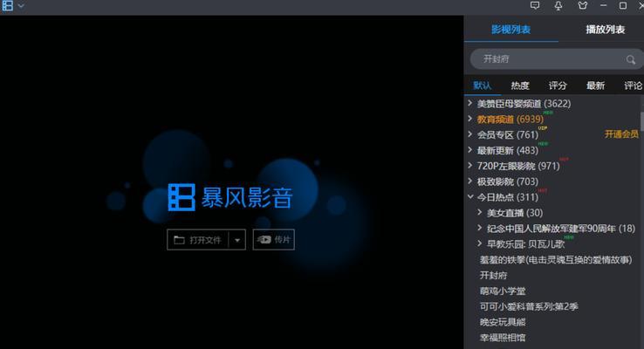Select 教育频道 (6939) text label
Viewport: 644px width, 349px height.
(510, 120)
